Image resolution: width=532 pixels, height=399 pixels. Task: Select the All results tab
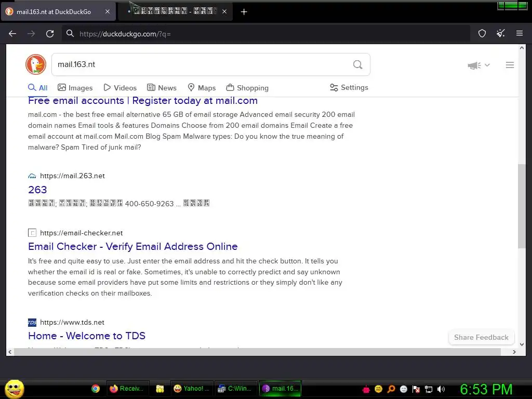[37, 88]
